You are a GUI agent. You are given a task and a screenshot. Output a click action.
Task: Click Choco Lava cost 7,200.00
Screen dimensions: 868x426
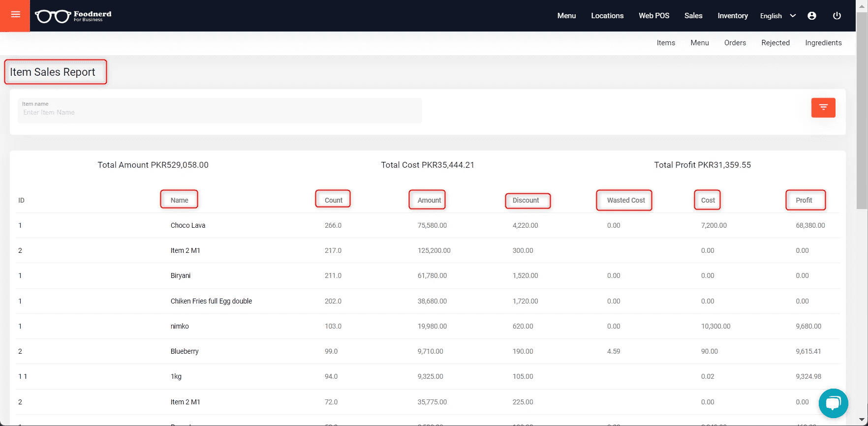(x=713, y=225)
